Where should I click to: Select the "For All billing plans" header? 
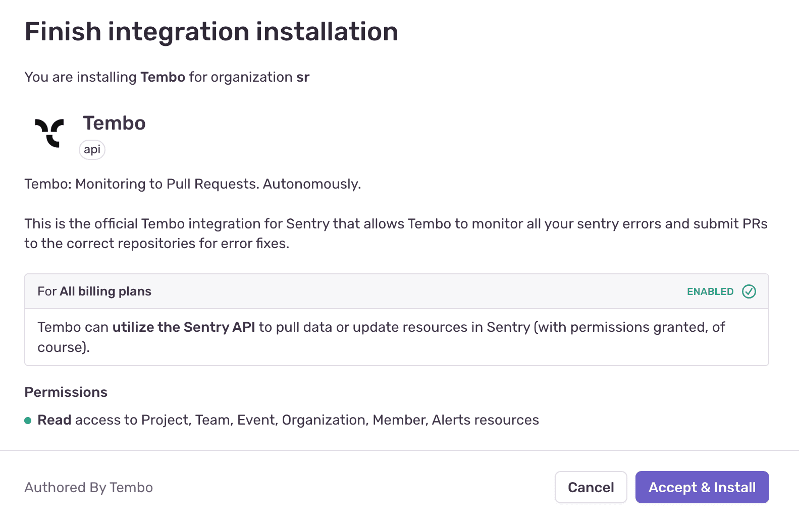94,291
